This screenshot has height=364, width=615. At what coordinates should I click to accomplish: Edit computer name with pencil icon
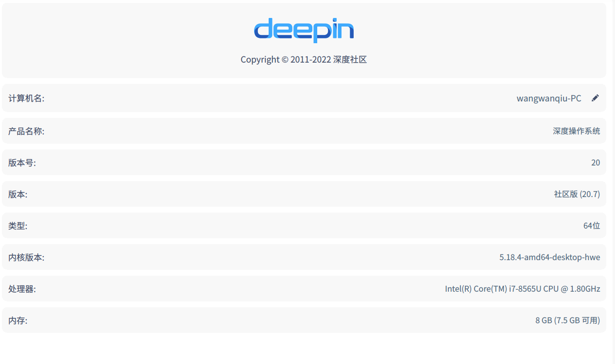[595, 98]
